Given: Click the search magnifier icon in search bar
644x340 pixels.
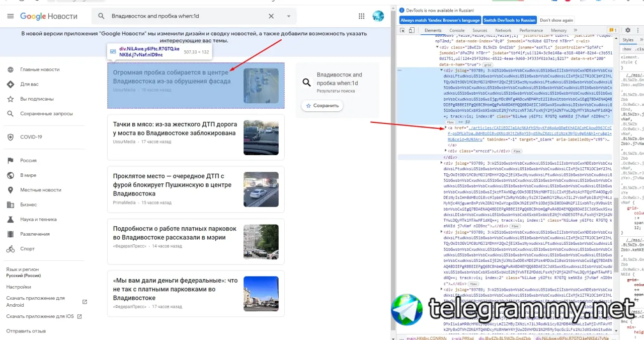Looking at the screenshot, I should tap(101, 16).
